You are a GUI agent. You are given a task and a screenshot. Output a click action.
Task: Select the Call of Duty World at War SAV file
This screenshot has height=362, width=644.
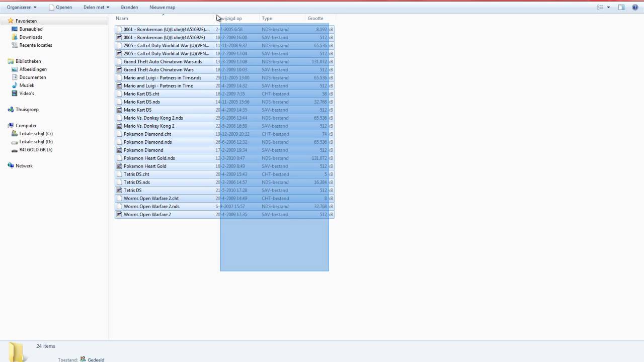[167, 53]
